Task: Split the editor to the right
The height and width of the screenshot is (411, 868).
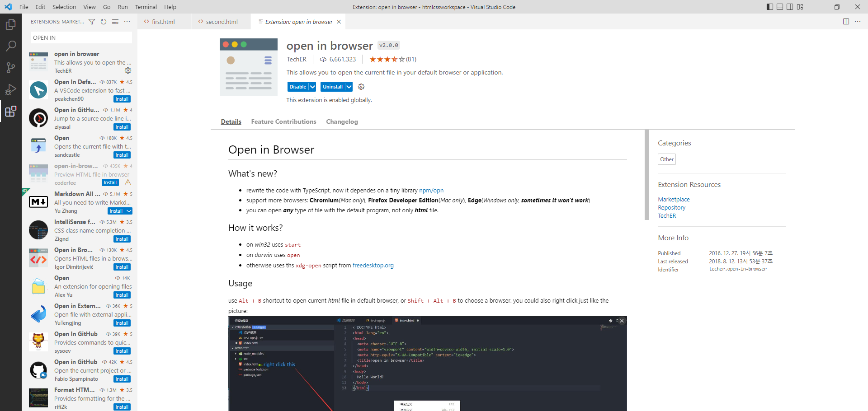Action: coord(846,22)
